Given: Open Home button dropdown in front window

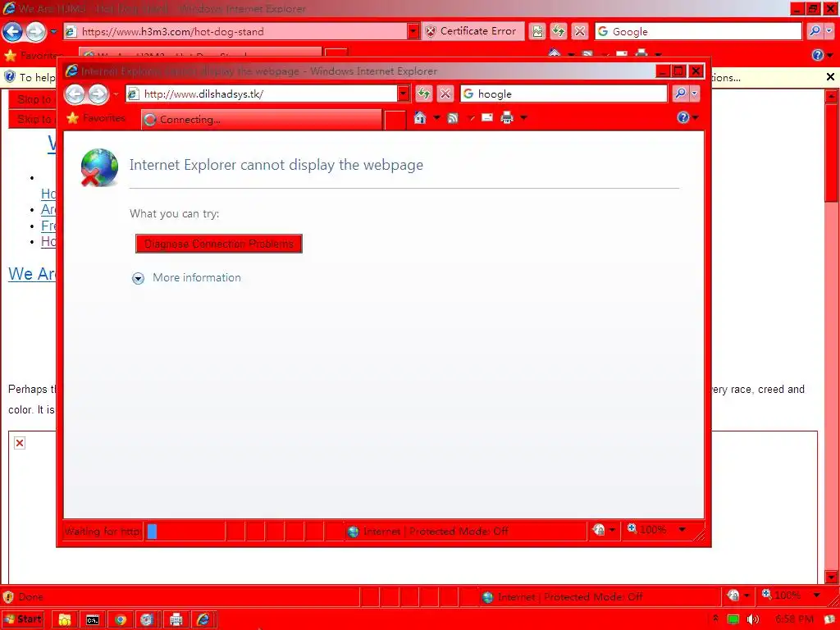Looking at the screenshot, I should pos(436,118).
